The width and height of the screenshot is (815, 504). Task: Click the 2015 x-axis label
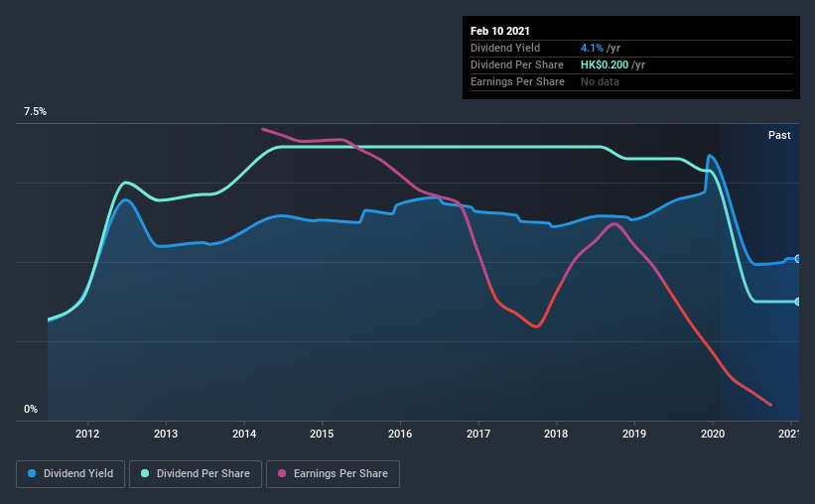322,434
